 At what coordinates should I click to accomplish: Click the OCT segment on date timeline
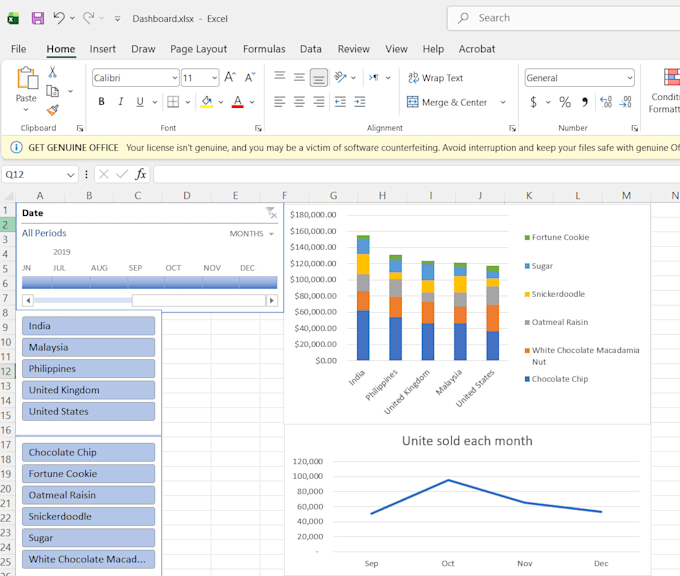tap(183, 282)
